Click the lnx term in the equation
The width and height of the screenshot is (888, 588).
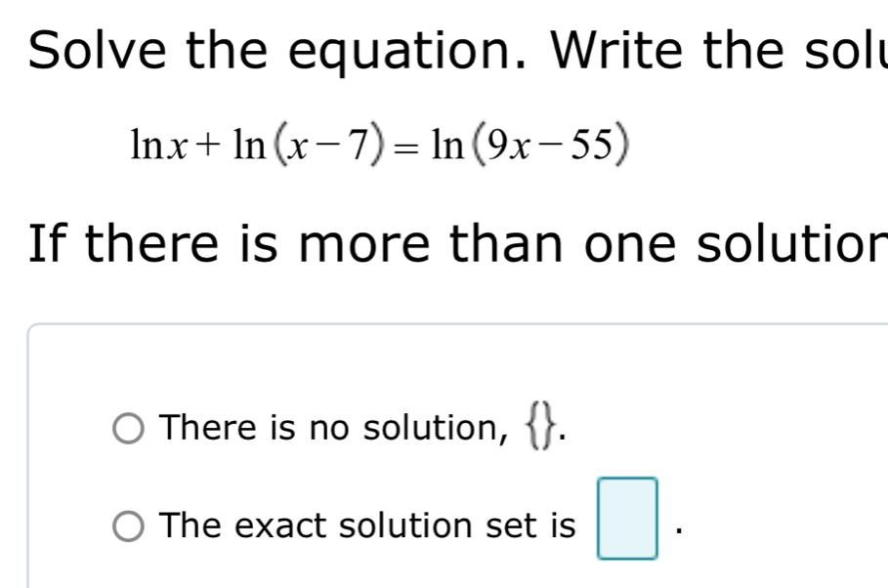pos(159,145)
